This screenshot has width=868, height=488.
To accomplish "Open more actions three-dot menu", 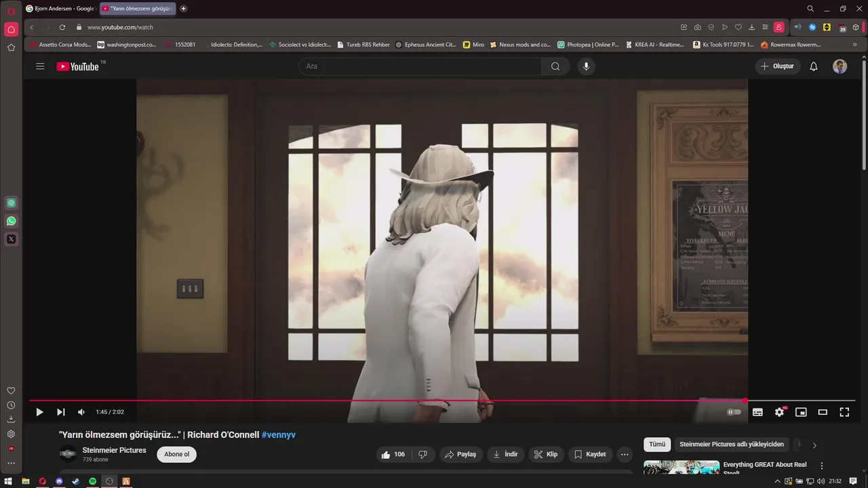I will 625,454.
